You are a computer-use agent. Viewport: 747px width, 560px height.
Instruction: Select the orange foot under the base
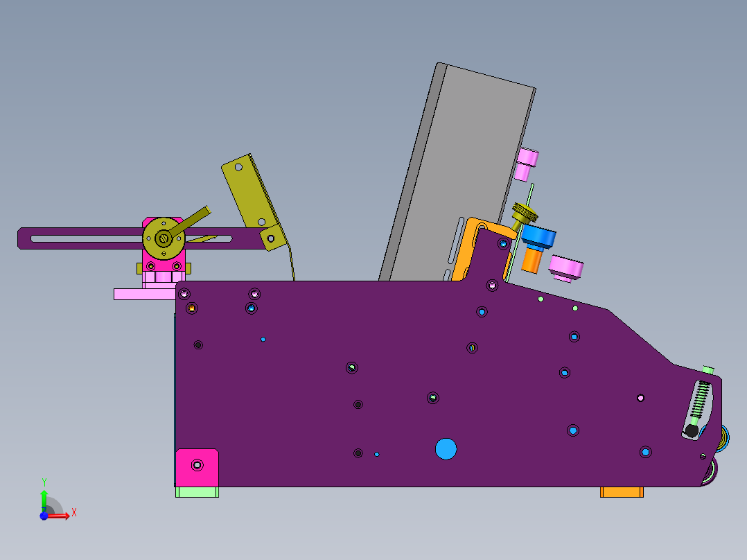622,492
